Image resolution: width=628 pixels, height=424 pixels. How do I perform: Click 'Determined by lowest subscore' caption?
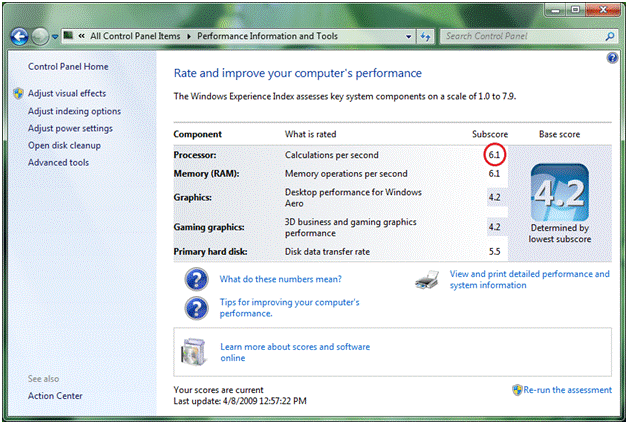coord(560,233)
